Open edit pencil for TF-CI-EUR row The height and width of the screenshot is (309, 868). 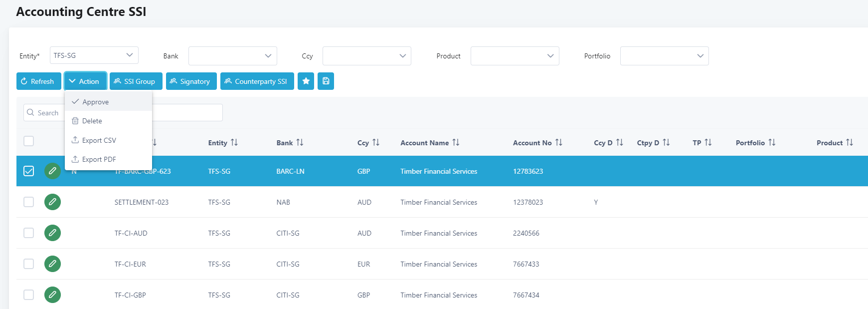pos(52,264)
